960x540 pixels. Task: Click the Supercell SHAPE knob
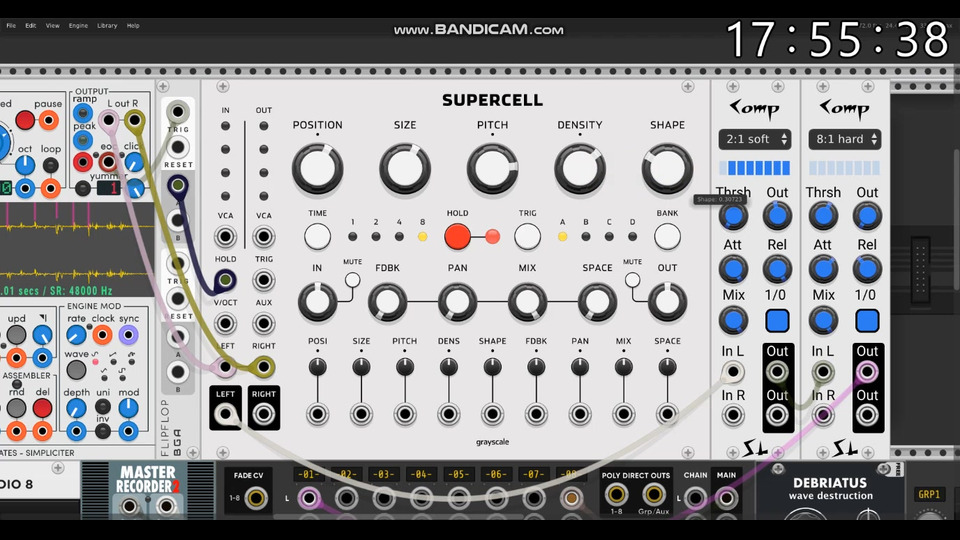(x=667, y=168)
